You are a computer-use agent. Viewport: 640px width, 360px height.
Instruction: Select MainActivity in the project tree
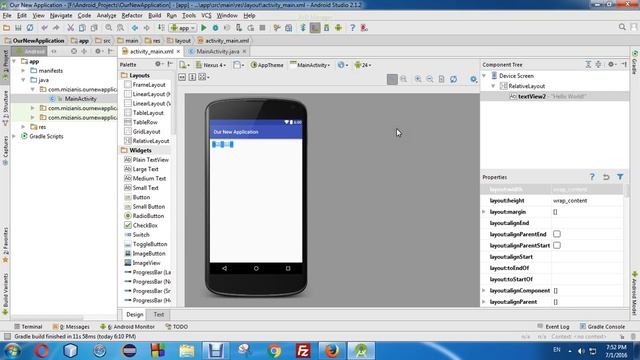click(80, 99)
